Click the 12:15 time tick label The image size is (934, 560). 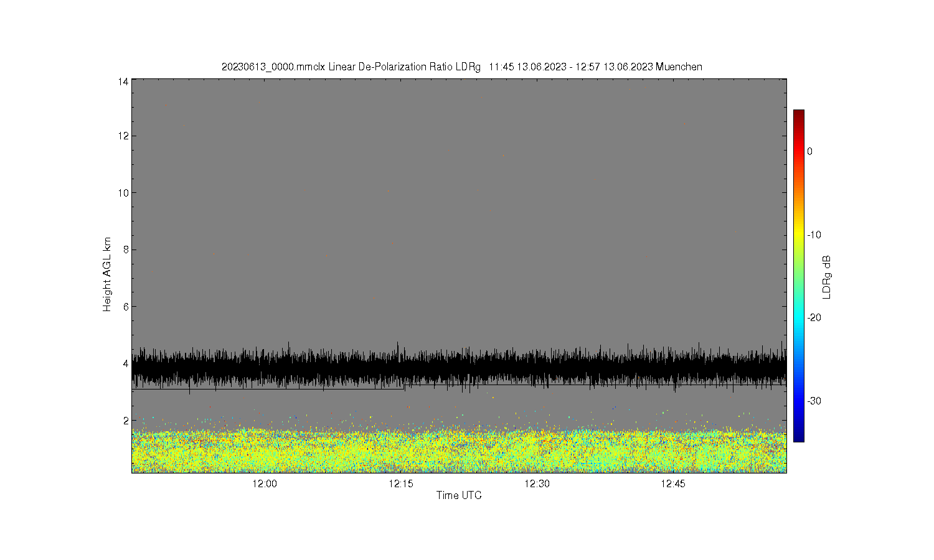coord(400,484)
